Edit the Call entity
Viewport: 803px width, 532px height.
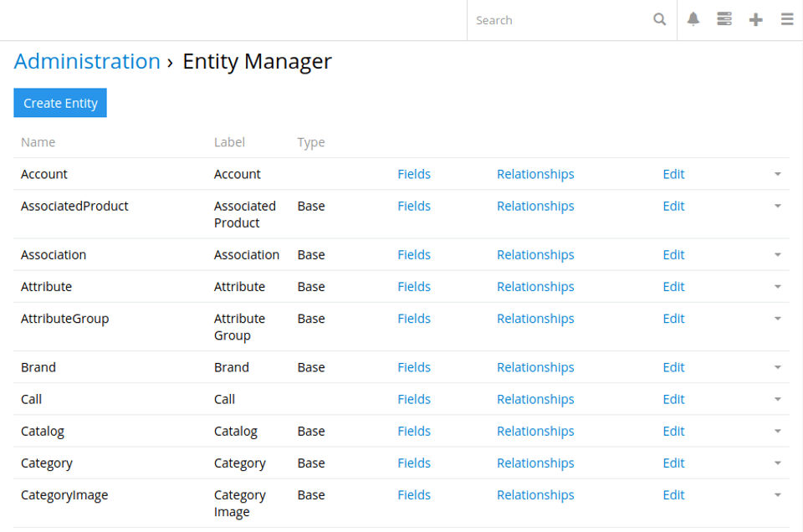(673, 399)
